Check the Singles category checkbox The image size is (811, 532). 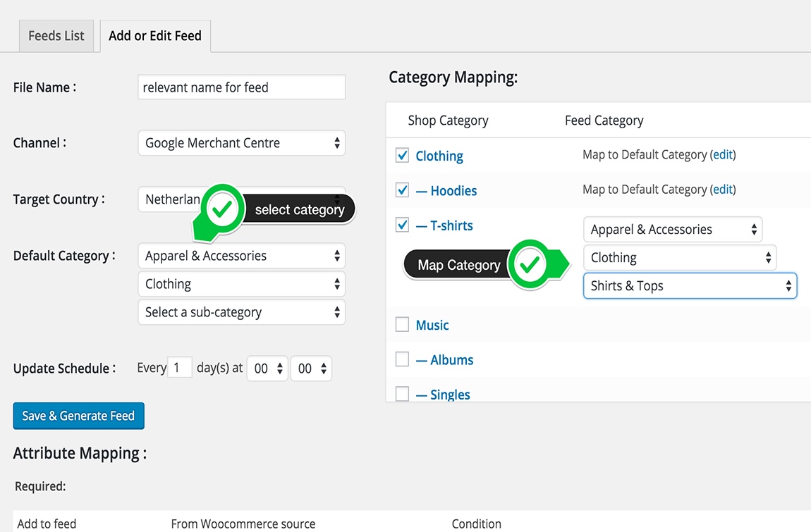[x=403, y=393]
